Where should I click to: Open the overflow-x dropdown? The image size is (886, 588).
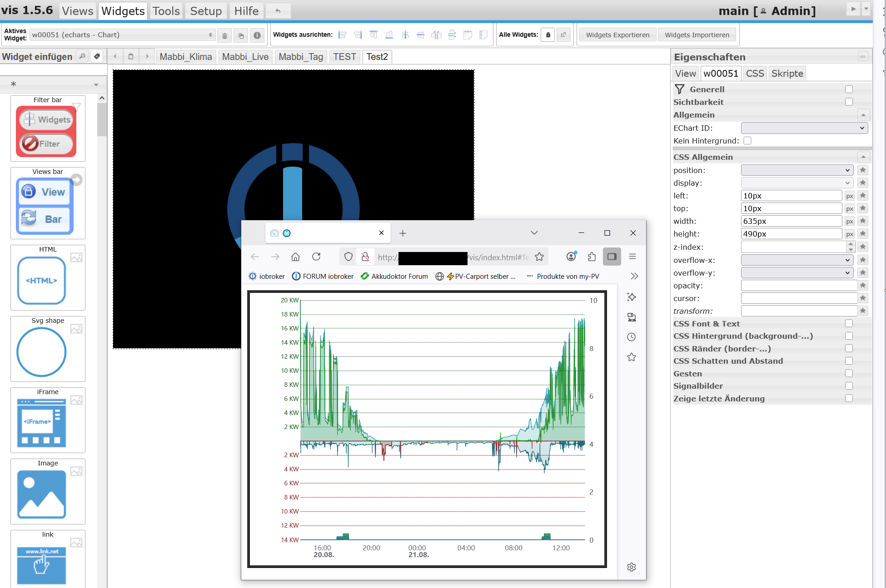[797, 260]
